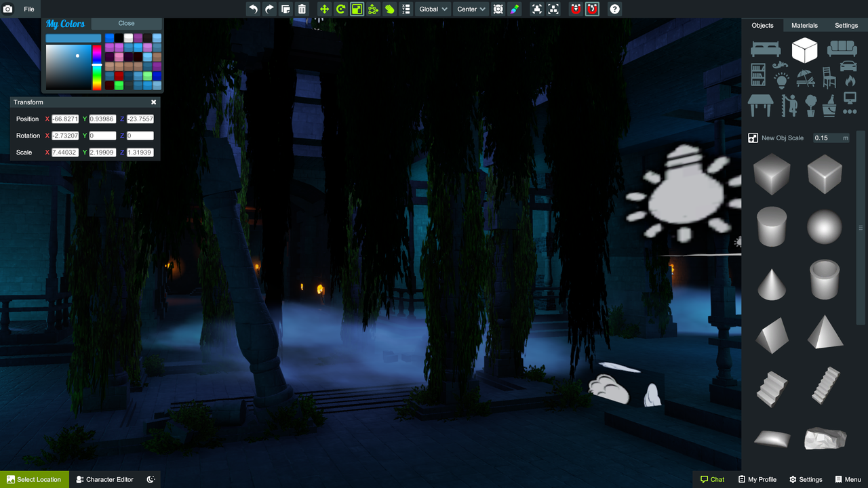Select the ornament decor category icon
The height and width of the screenshot is (488, 868).
780,66
